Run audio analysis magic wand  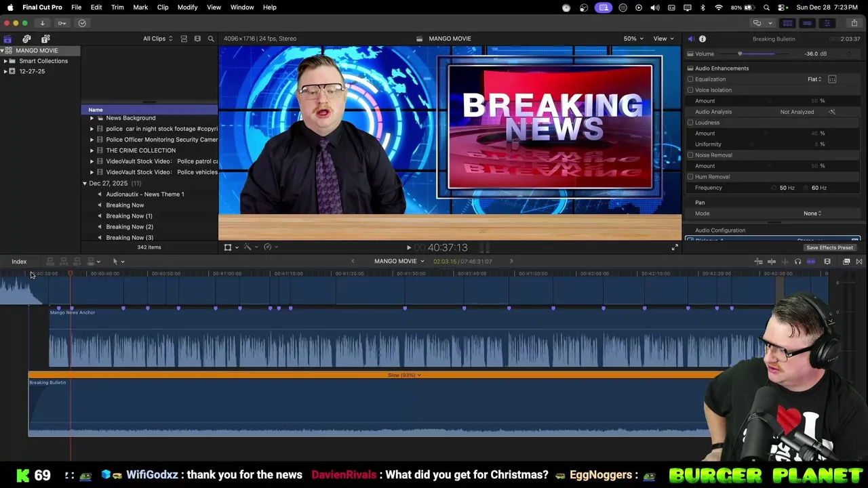(x=832, y=112)
